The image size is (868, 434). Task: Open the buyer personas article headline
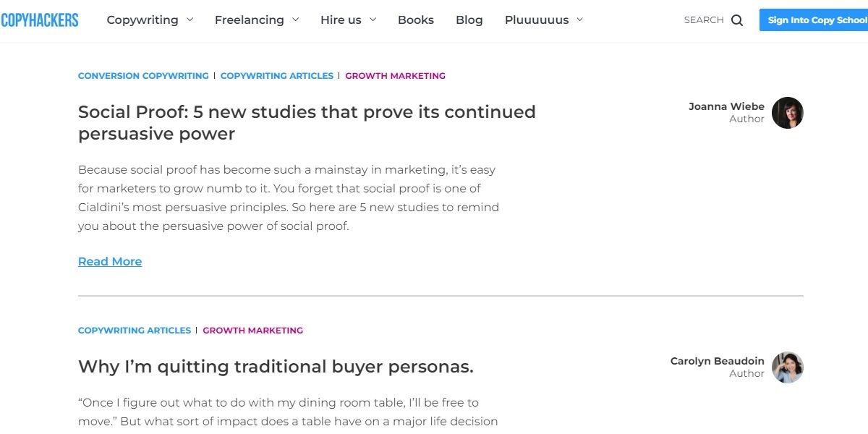276,367
